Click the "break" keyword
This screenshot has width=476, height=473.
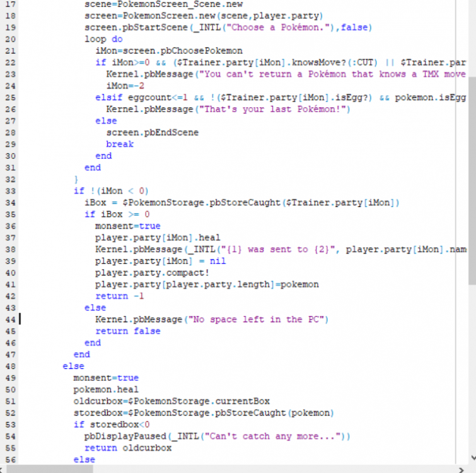click(x=120, y=144)
